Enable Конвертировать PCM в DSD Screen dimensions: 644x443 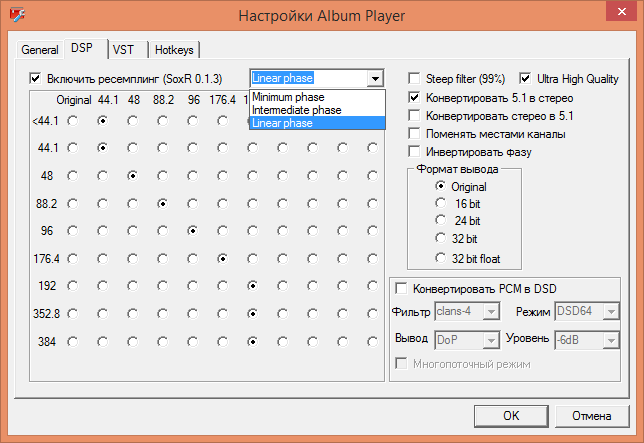(401, 288)
